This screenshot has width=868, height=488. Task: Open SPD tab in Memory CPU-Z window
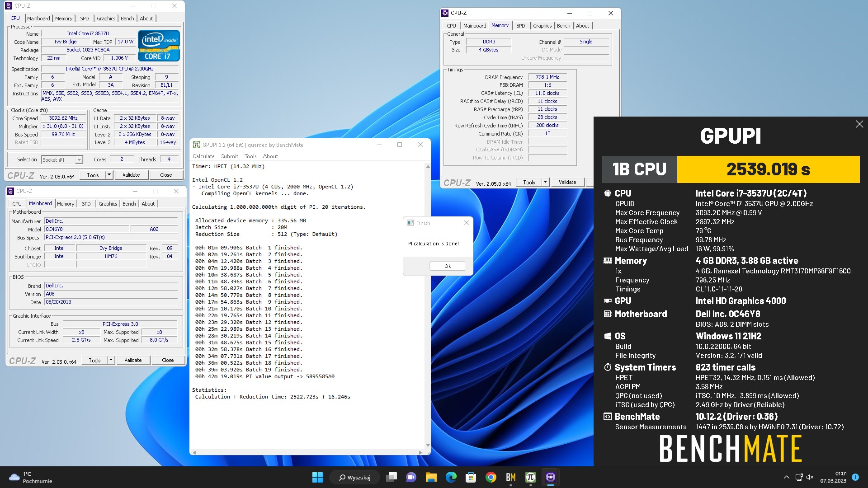[521, 26]
